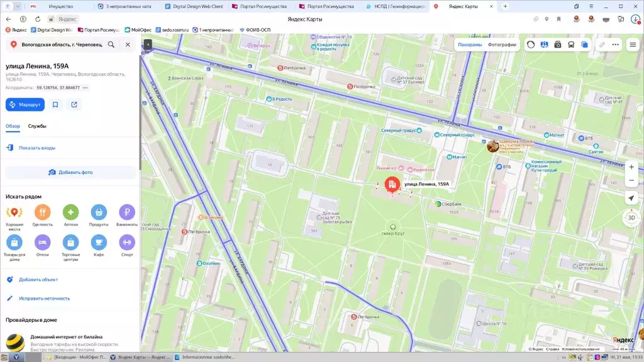
Task: Search nearby Аптеки
Action: [x=70, y=216]
